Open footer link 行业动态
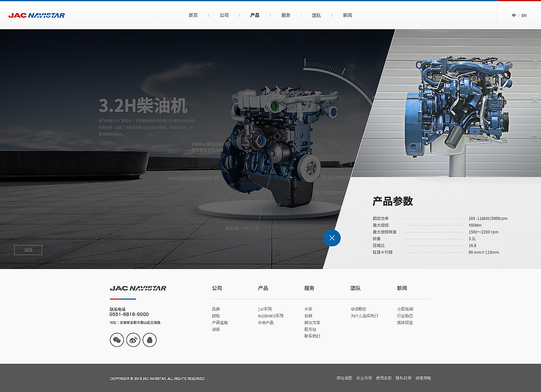Image resolution: width=541 pixels, height=392 pixels. click(405, 316)
